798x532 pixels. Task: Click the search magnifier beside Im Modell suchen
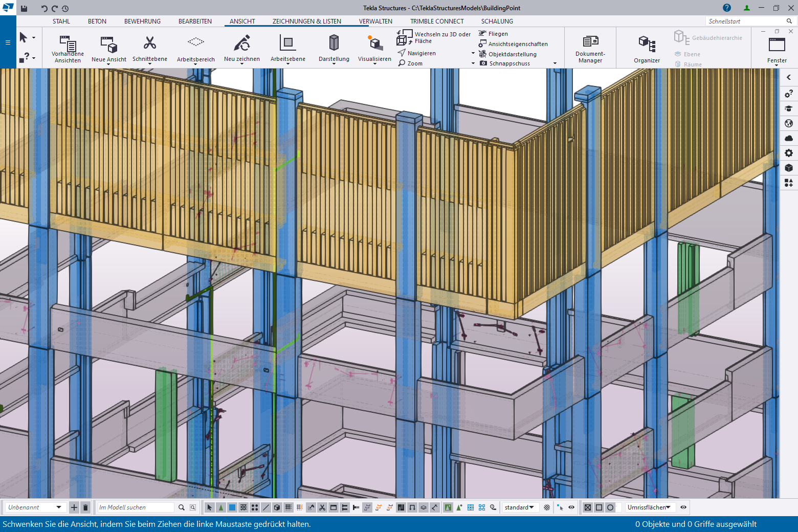coord(182,507)
